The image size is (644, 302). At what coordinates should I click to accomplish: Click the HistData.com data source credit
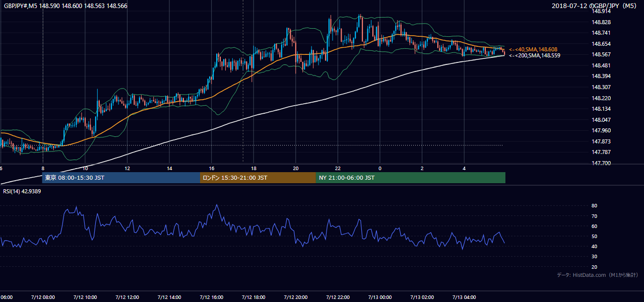598,275
